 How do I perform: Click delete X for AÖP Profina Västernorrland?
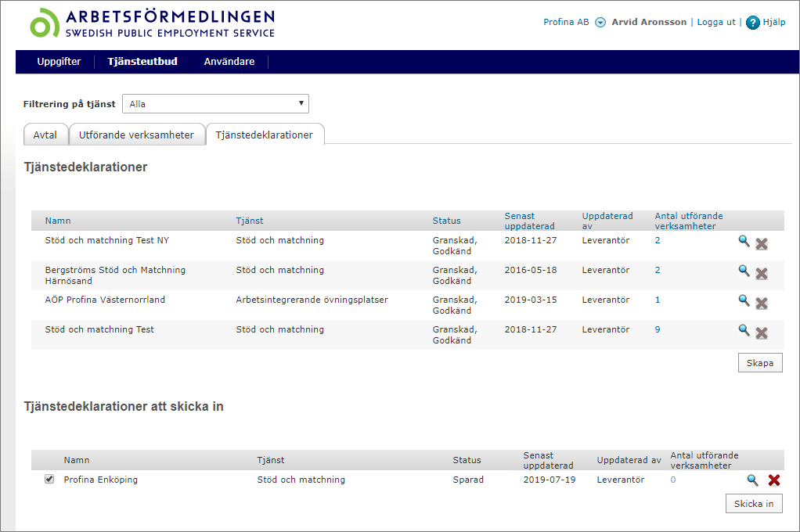[x=761, y=304]
